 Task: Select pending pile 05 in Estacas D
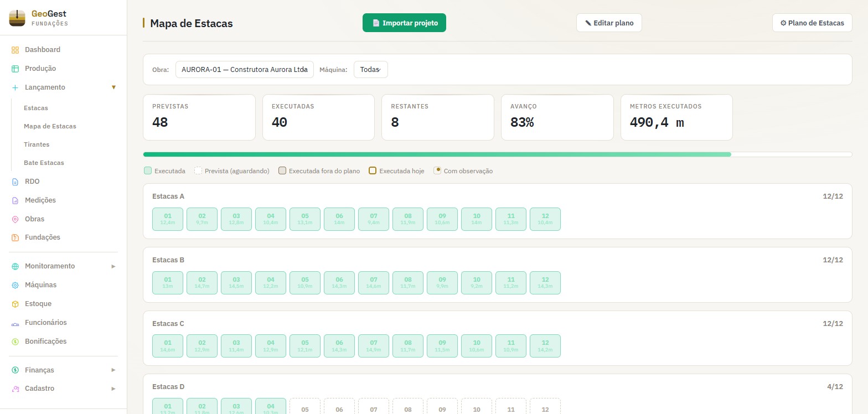[x=305, y=406]
